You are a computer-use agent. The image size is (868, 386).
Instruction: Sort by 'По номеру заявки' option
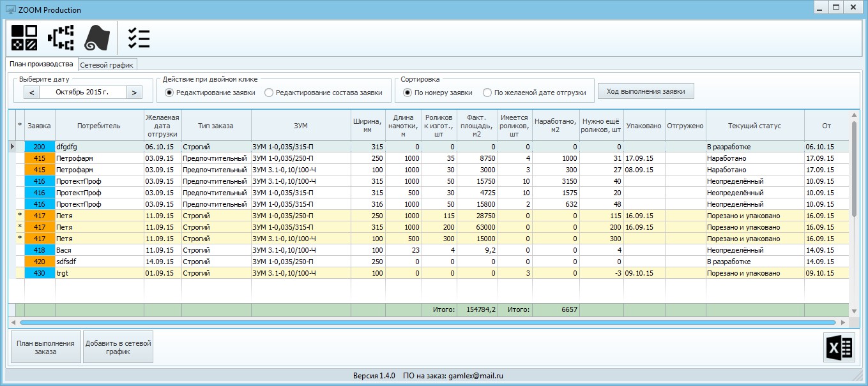tap(407, 93)
